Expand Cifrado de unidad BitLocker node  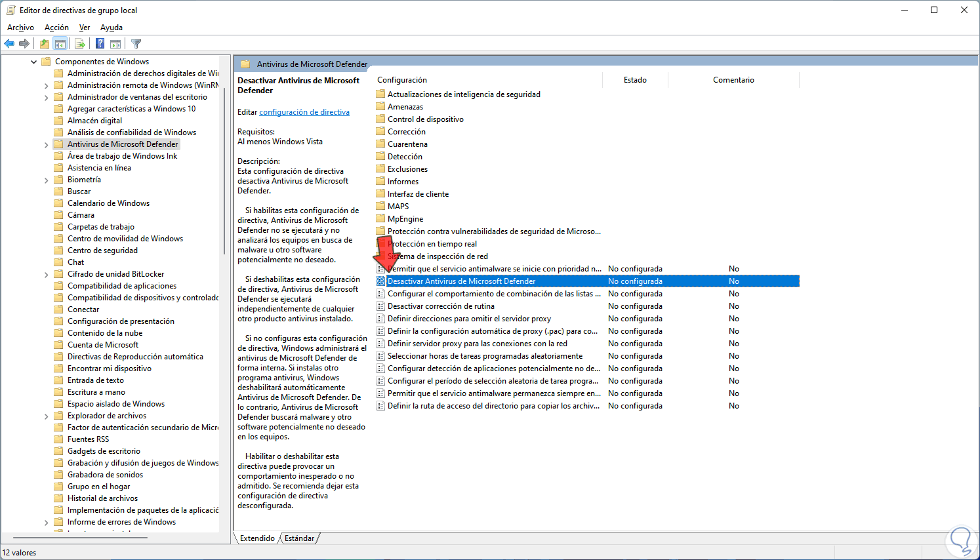coord(46,275)
